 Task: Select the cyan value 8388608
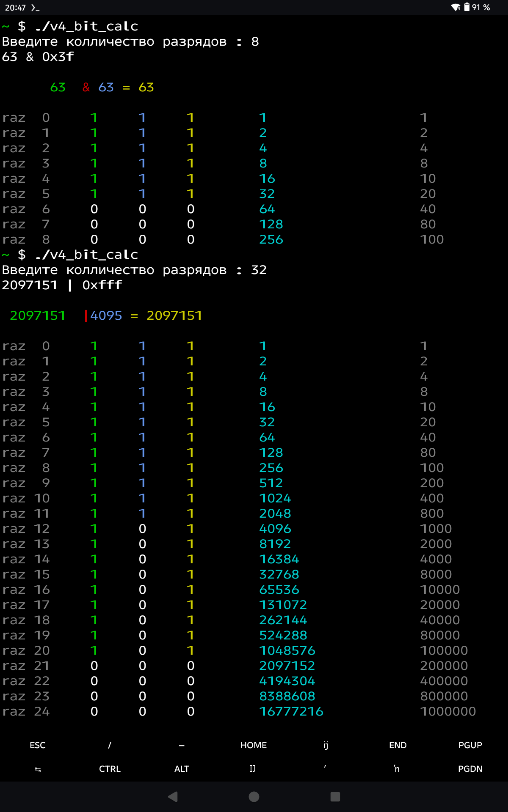coord(287,696)
